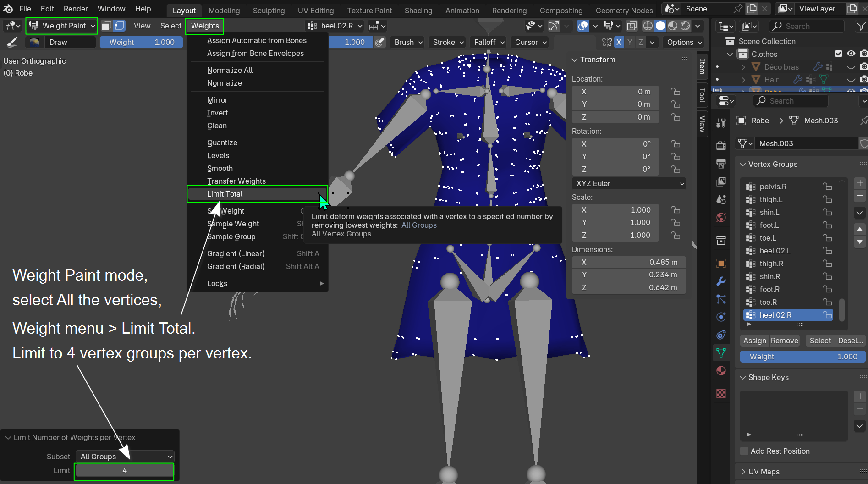This screenshot has height=484, width=868.
Task: Click the Weight slider in vertex groups
Action: click(802, 357)
